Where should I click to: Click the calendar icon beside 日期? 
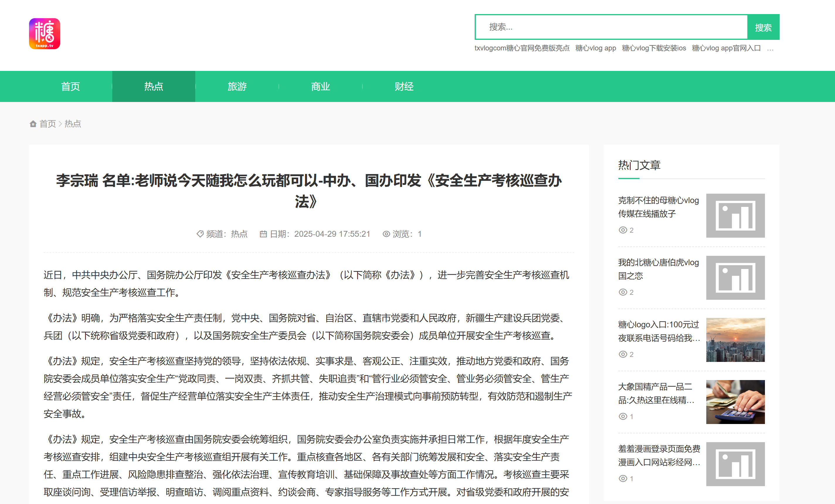pos(263,234)
